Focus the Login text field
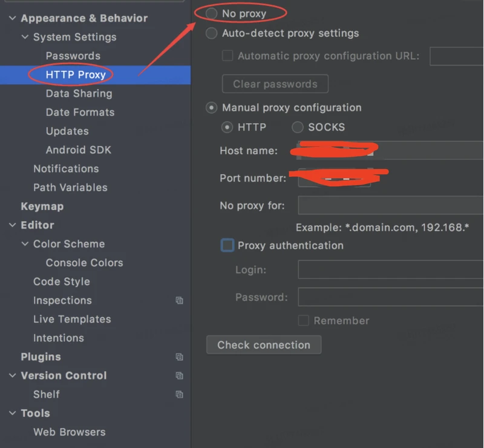The height and width of the screenshot is (448, 484). pyautogui.click(x=390, y=270)
